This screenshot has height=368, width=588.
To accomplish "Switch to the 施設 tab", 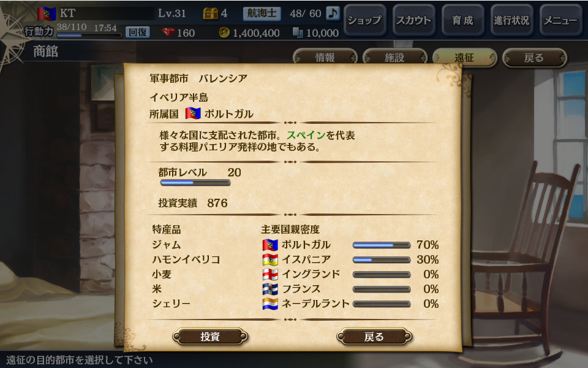I will 394,58.
